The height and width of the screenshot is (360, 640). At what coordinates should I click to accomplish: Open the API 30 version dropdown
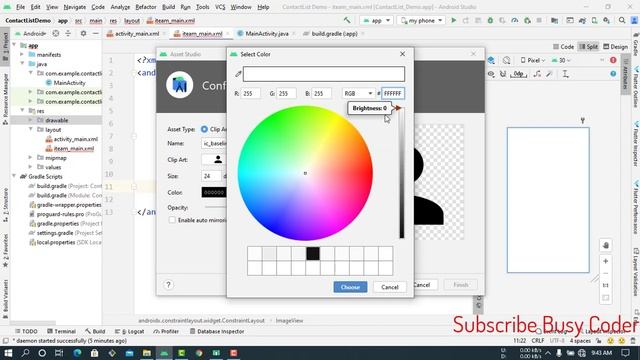click(561, 60)
